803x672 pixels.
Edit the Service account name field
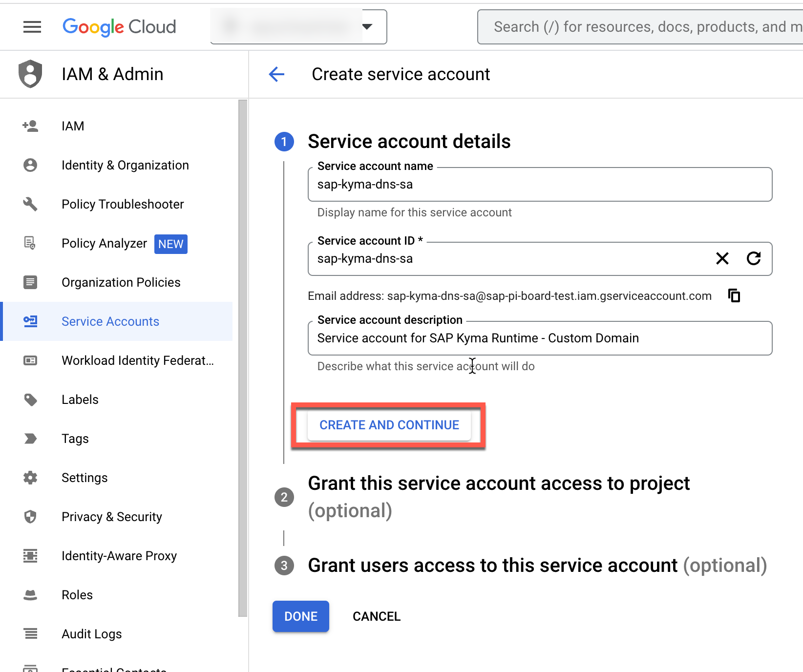tap(540, 185)
